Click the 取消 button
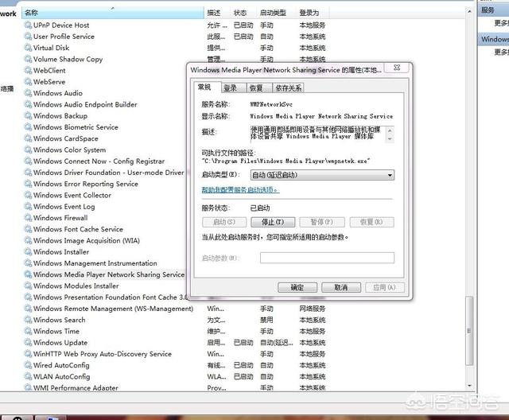Screen dimensions: 509x420 point(341,287)
